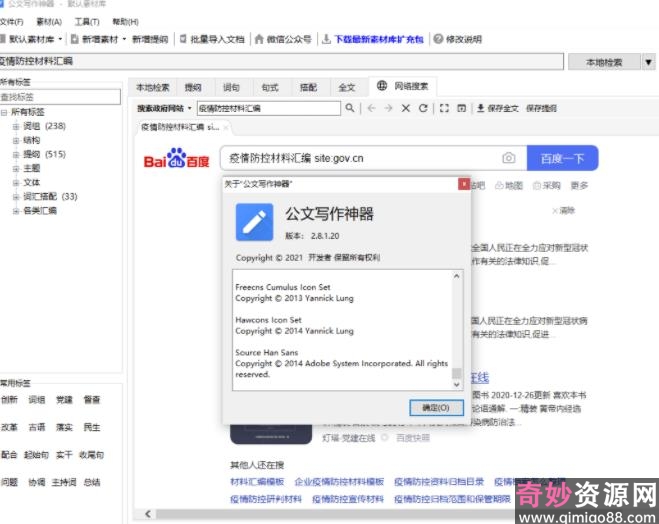This screenshot has width=659, height=524.
Task: Click the 确定(O) button in About dialog
Action: (x=436, y=407)
